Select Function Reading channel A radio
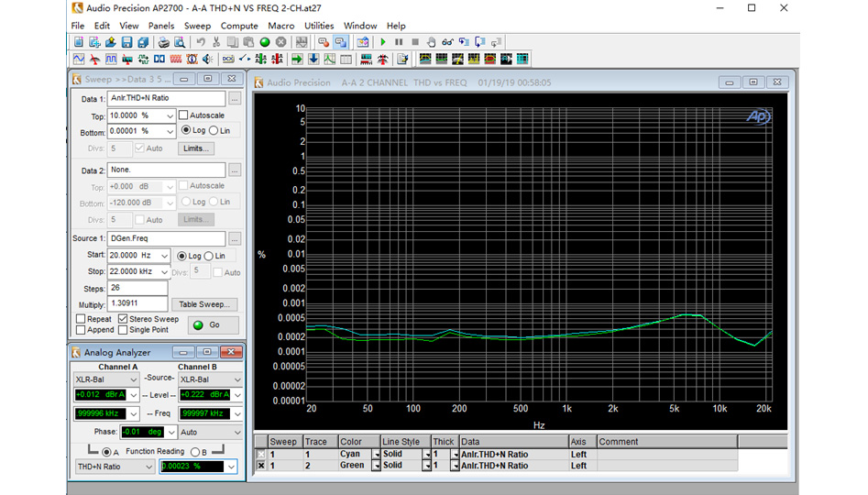The height and width of the screenshot is (495, 868). click(106, 452)
